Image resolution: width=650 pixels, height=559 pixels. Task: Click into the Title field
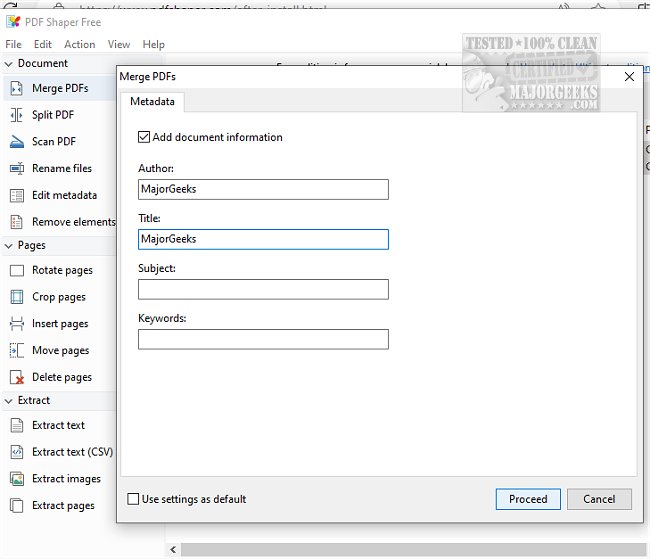pyautogui.click(x=263, y=239)
